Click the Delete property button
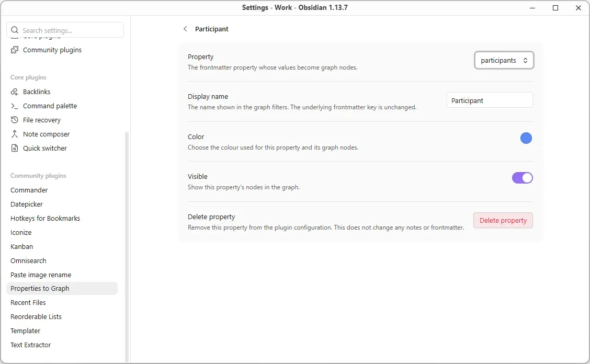The height and width of the screenshot is (364, 590). 503,220
